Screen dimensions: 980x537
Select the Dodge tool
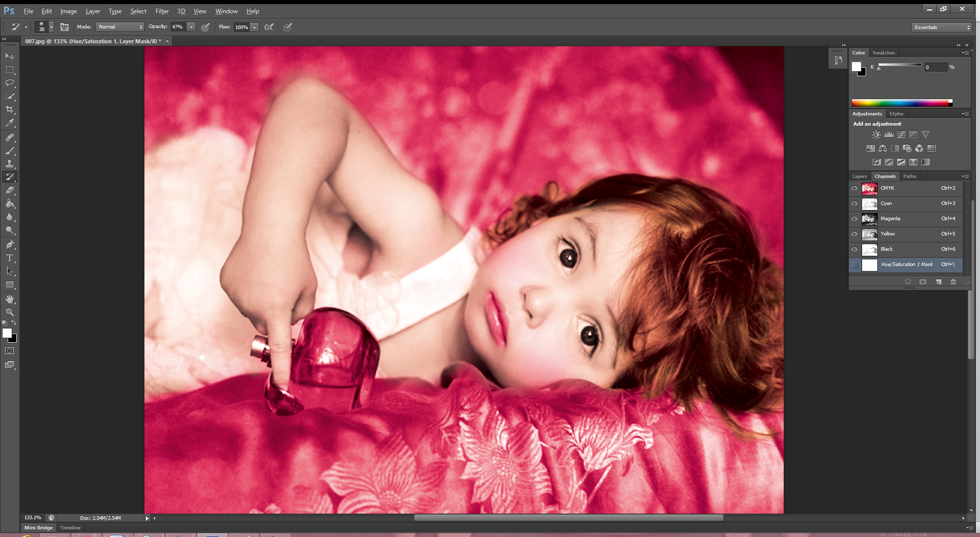pos(10,230)
